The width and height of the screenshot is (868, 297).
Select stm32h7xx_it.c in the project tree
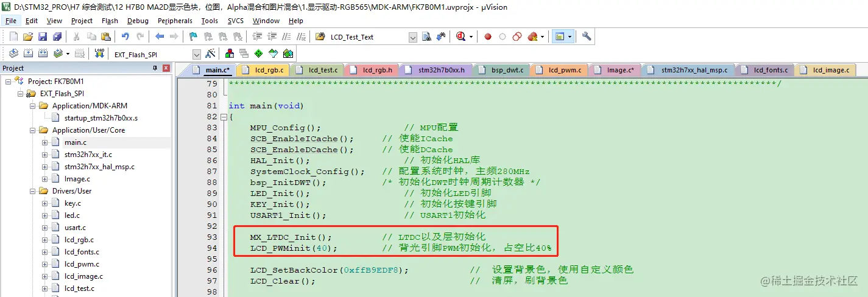pos(88,155)
